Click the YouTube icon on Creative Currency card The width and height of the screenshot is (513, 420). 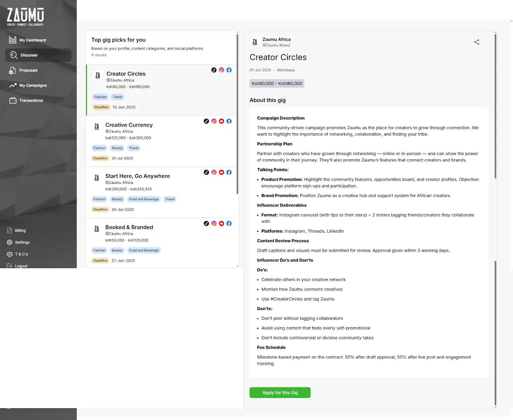pyautogui.click(x=222, y=121)
